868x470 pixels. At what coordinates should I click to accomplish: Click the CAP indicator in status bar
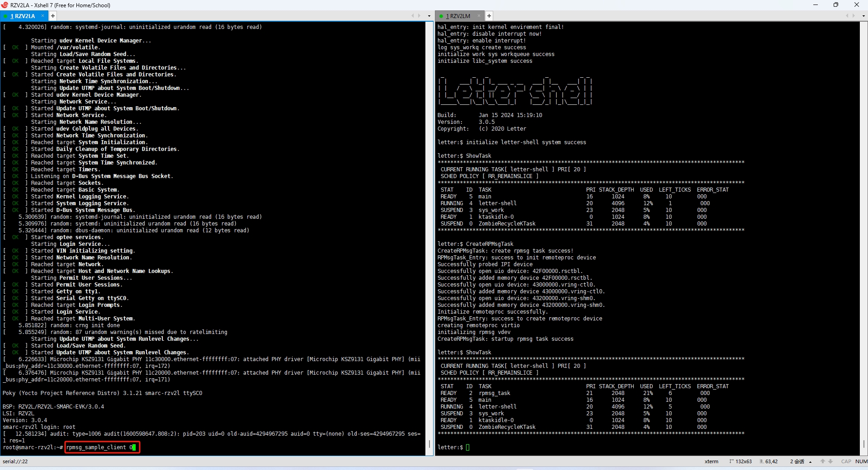[x=846, y=461]
